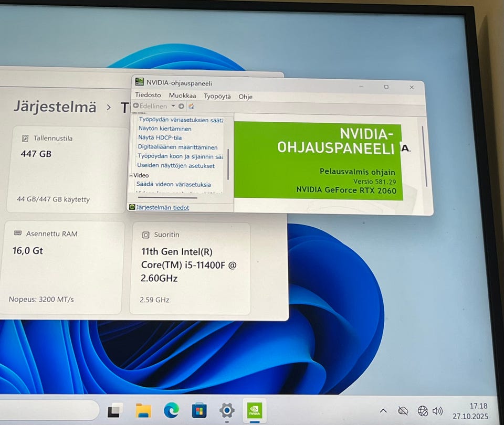This screenshot has width=504, height=425.
Task: Click the "Nopeus: 3200 MT/s" text
Action: pos(41,300)
